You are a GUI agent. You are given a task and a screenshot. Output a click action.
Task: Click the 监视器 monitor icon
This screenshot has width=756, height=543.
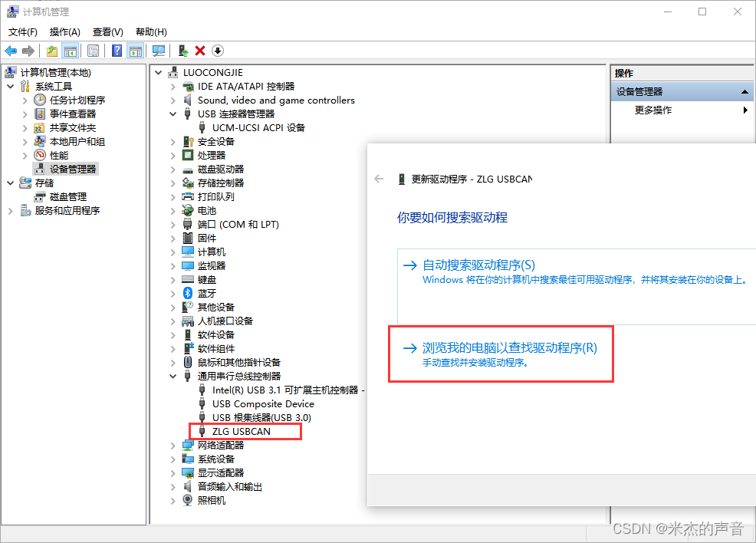[x=188, y=265]
